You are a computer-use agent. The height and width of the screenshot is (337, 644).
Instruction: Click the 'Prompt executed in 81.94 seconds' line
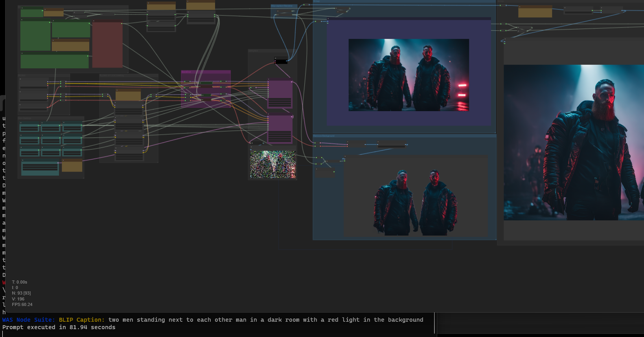(59, 328)
